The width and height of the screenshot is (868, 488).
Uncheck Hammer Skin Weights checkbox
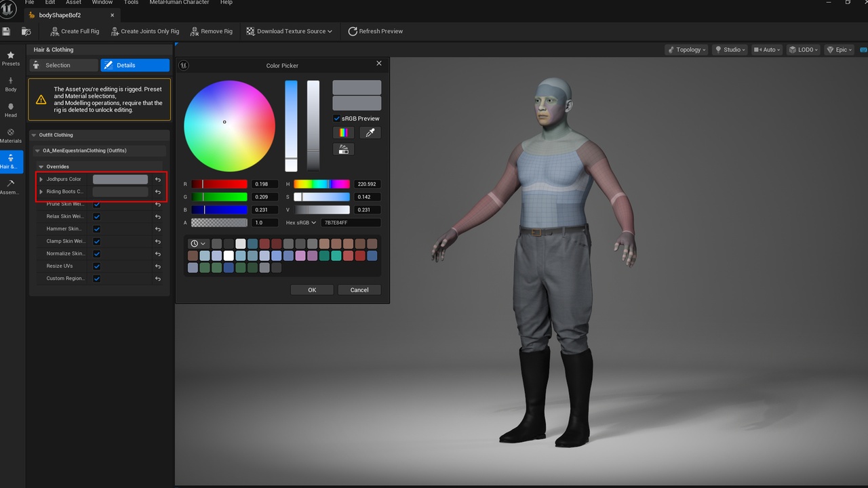click(x=97, y=229)
